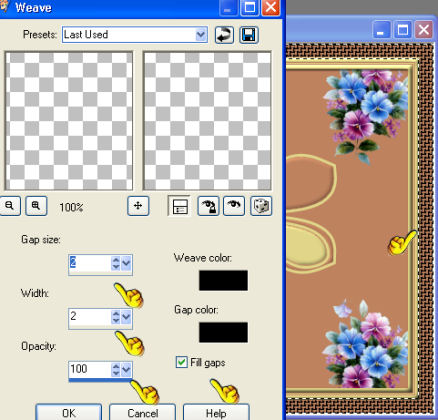
Task: Save the current Weave preset
Action: pos(249,35)
